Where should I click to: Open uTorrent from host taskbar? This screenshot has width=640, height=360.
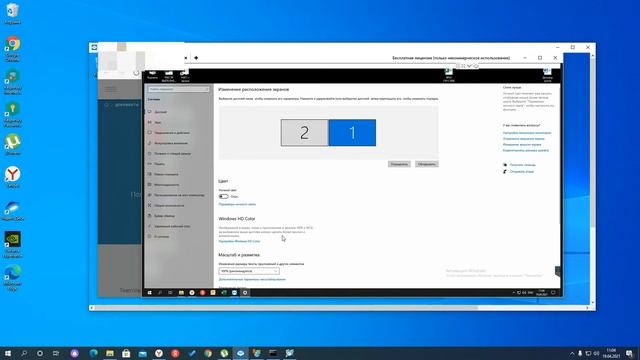point(224,353)
